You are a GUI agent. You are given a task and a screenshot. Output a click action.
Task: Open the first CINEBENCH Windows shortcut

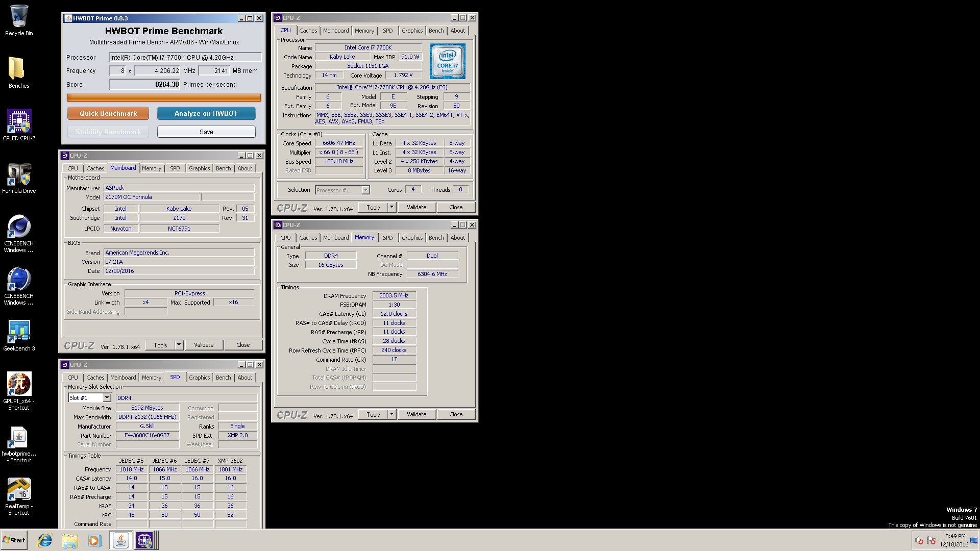tap(19, 234)
